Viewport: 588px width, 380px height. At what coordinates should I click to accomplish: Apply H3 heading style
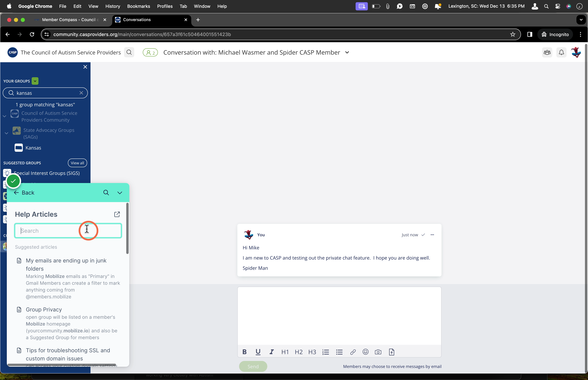(312, 352)
